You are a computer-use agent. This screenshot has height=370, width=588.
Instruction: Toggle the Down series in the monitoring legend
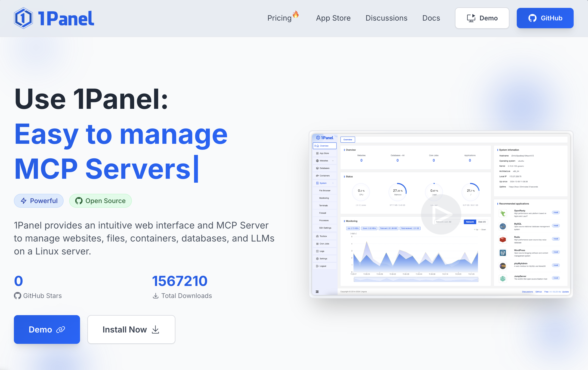tap(483, 230)
